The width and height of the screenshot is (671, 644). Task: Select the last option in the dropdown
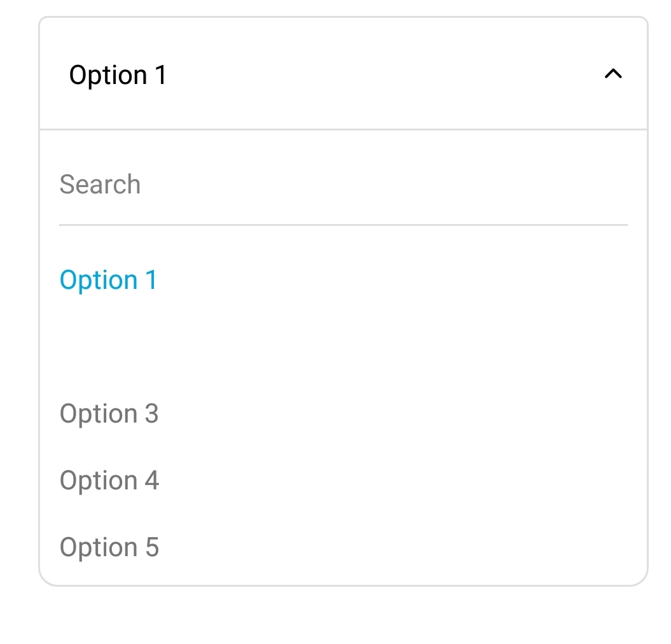(x=108, y=547)
